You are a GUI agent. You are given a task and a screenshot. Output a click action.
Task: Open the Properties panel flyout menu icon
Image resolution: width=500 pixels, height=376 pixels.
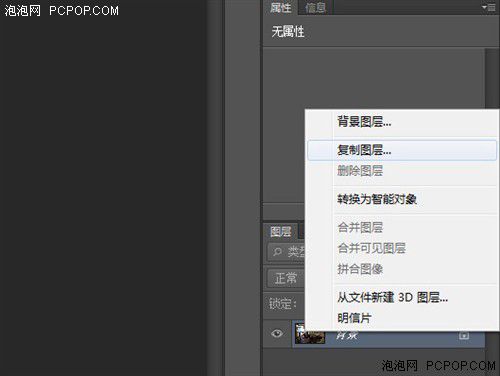[x=489, y=7]
